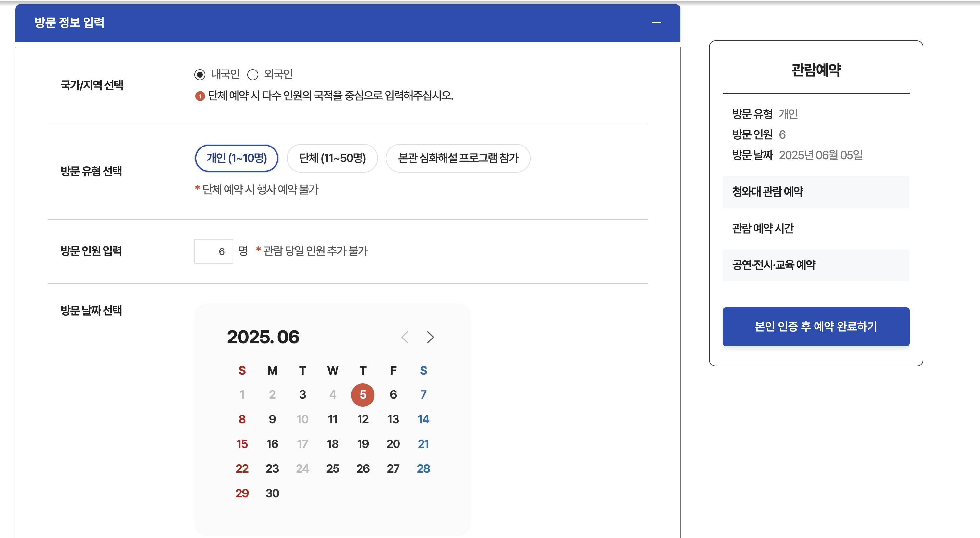Open 관람 예약 시간 item
The image size is (980, 538).
click(763, 228)
